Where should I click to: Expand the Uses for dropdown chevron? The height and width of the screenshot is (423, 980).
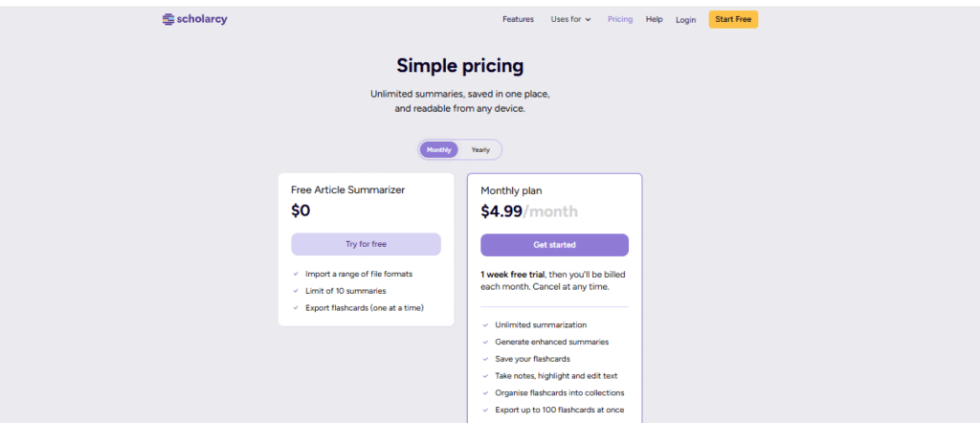589,20
